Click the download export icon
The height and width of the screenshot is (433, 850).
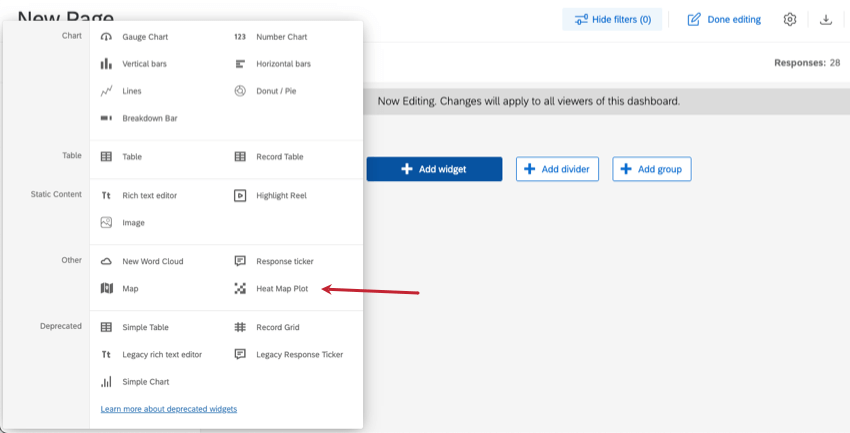pos(825,19)
